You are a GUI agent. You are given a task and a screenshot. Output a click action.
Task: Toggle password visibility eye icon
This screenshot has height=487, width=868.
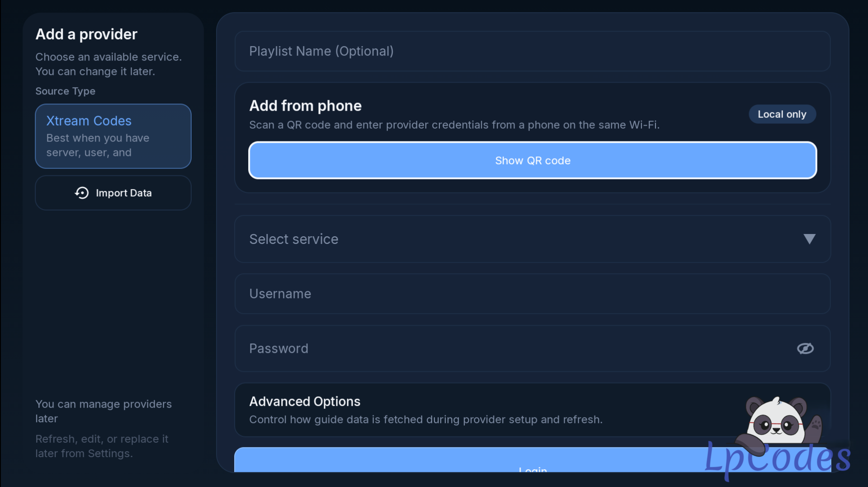805,348
